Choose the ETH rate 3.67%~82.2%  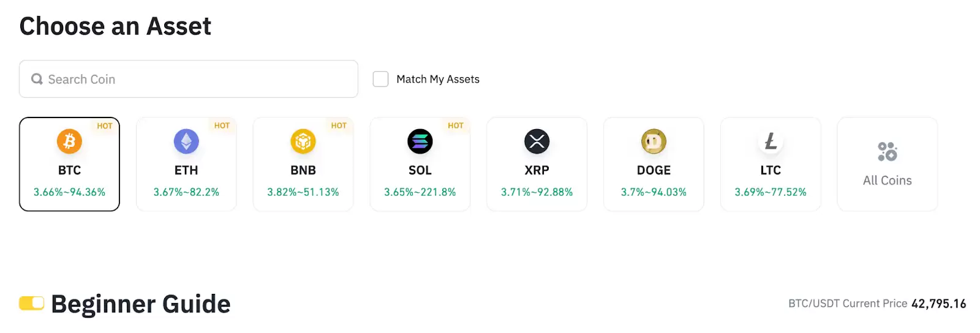click(x=186, y=192)
